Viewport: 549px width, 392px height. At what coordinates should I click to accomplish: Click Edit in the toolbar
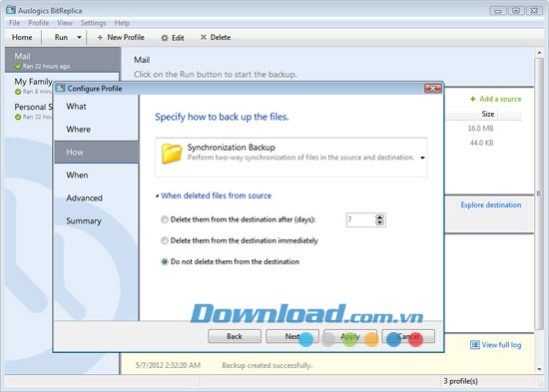[x=173, y=38]
